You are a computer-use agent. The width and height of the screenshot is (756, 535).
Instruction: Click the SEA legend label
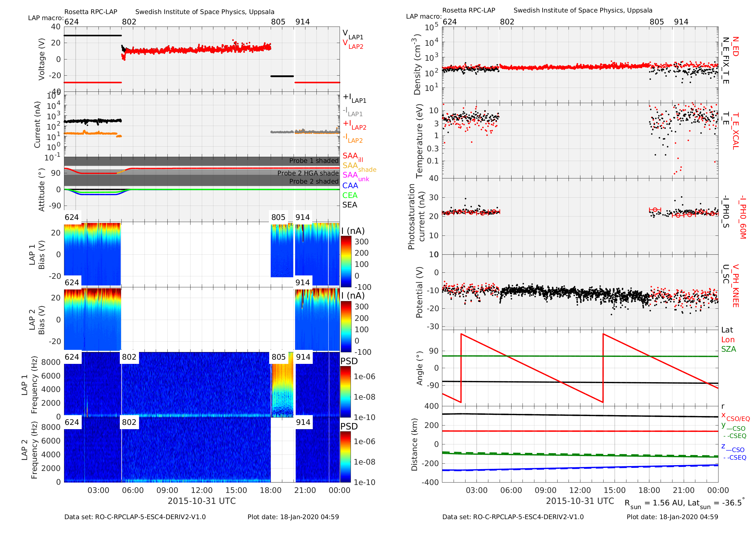click(350, 205)
